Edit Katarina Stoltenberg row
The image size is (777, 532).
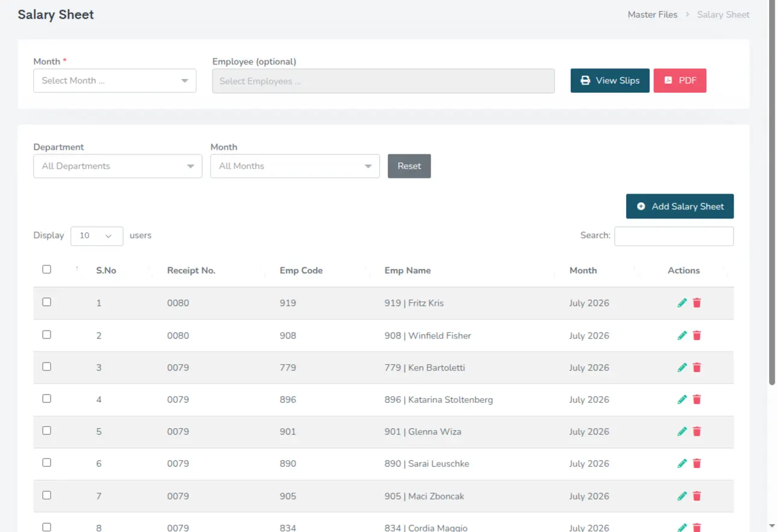(682, 399)
